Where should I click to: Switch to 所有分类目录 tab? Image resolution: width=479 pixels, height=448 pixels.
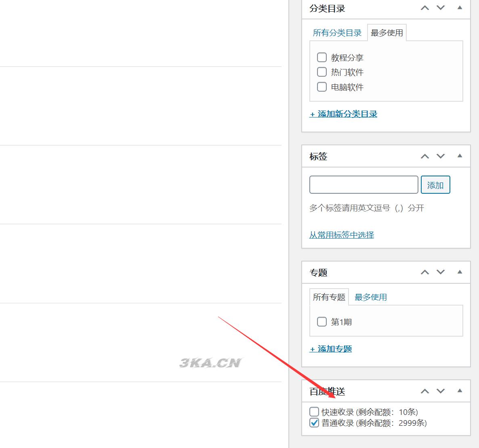point(337,33)
